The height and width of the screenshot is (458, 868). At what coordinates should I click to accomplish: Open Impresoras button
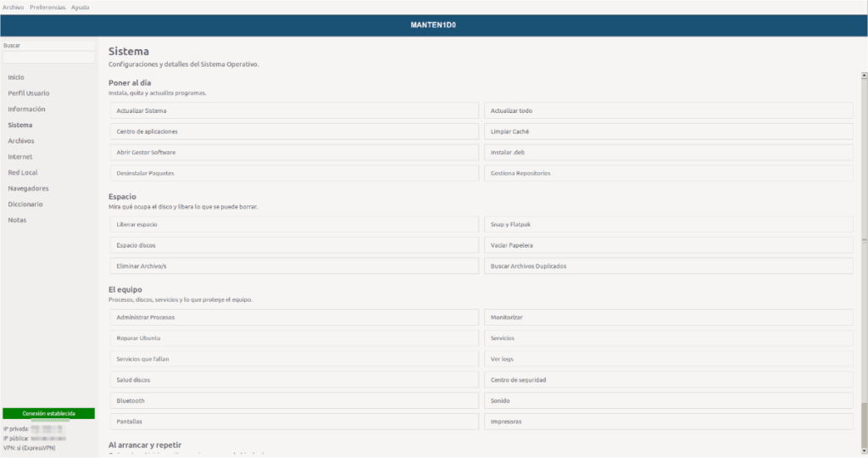click(x=668, y=422)
